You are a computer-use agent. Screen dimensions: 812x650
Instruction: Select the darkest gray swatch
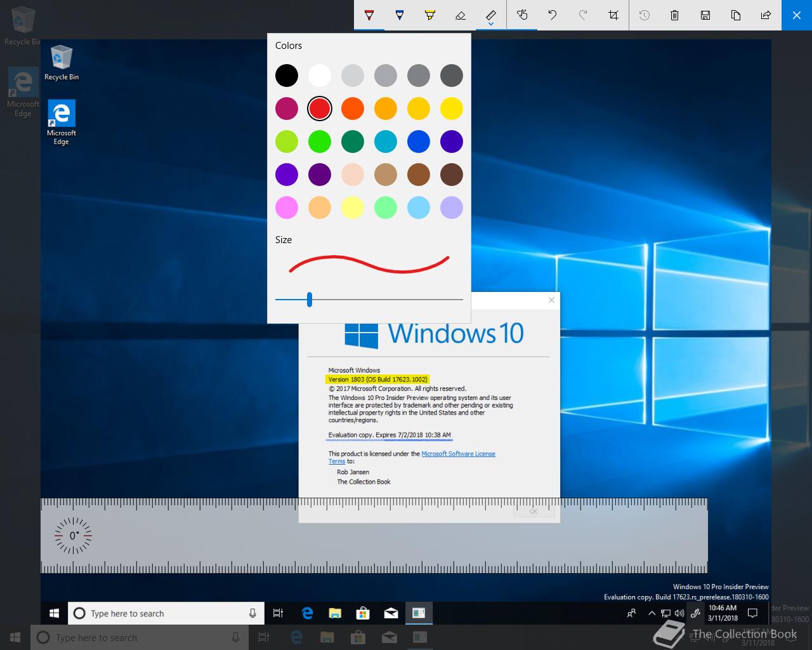click(x=452, y=76)
